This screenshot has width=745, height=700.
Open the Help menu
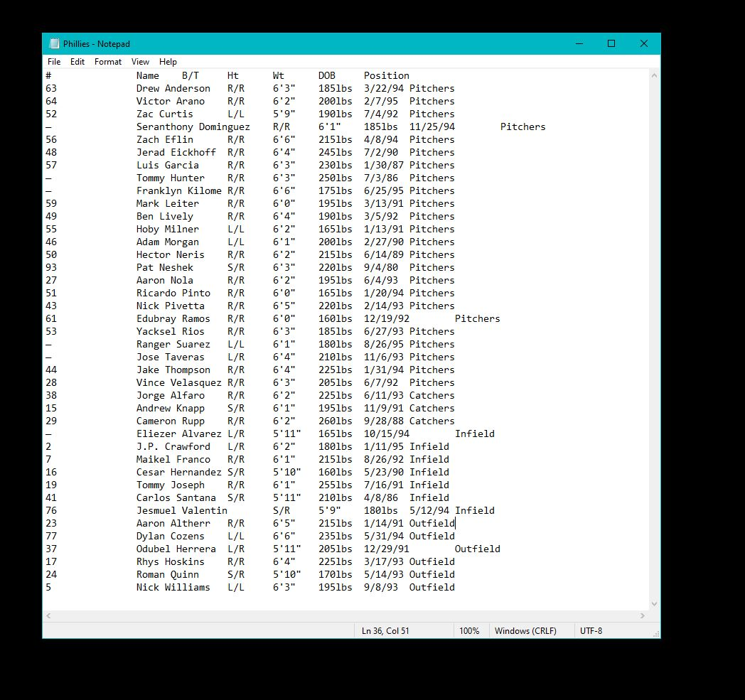[168, 61]
